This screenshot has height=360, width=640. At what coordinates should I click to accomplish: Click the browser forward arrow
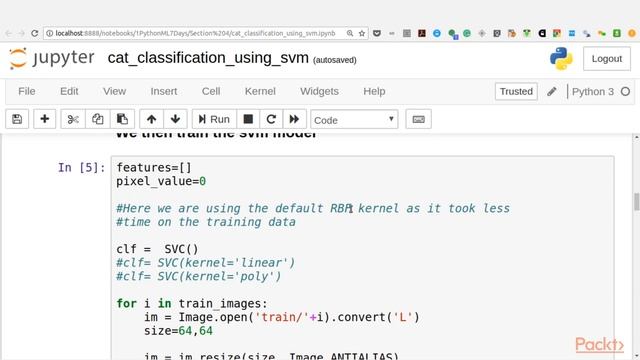point(22,33)
